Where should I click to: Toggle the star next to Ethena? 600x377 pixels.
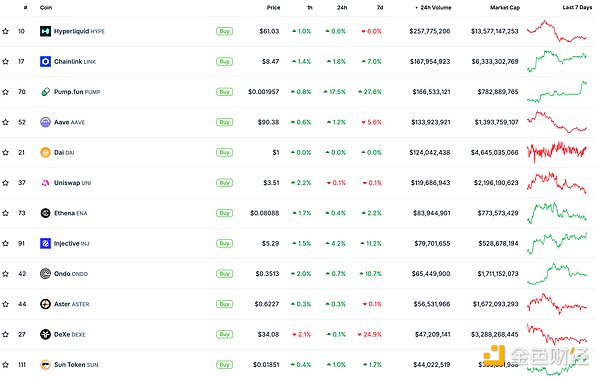5,213
